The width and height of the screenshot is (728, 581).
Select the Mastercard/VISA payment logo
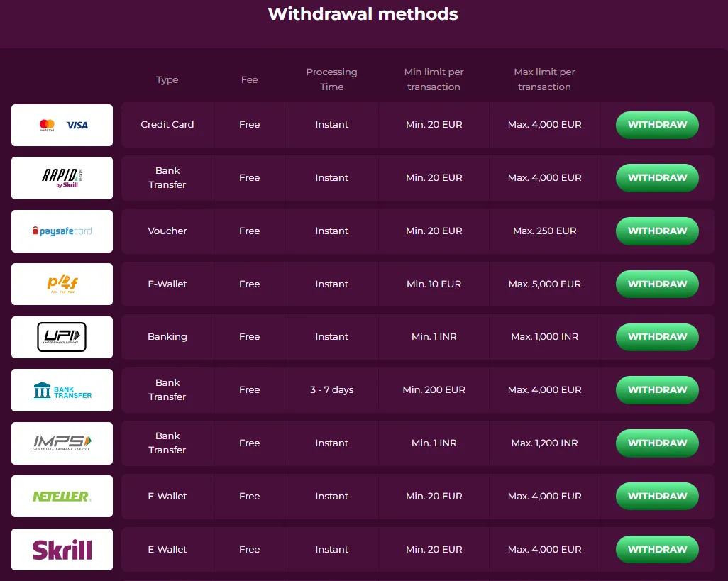pos(62,125)
